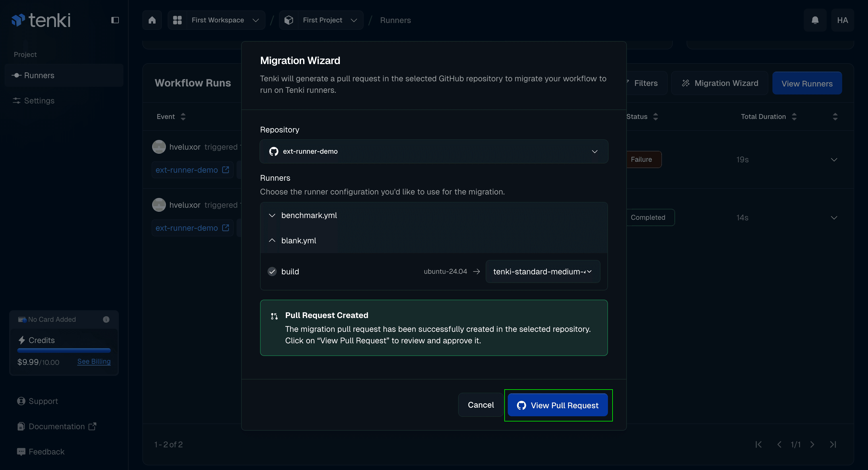Open external link icon of first ext-runner-demo
Image resolution: width=868 pixels, height=470 pixels.
tap(226, 169)
